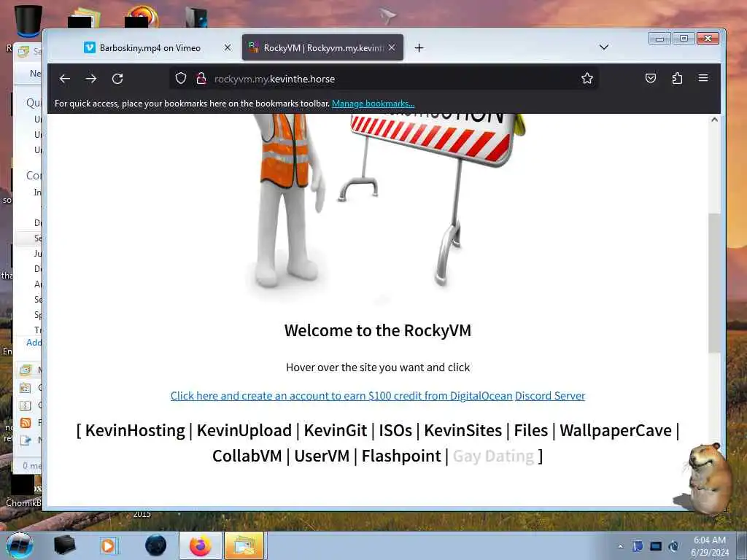Open the KevinSites link
747x560 pixels.
coord(462,430)
